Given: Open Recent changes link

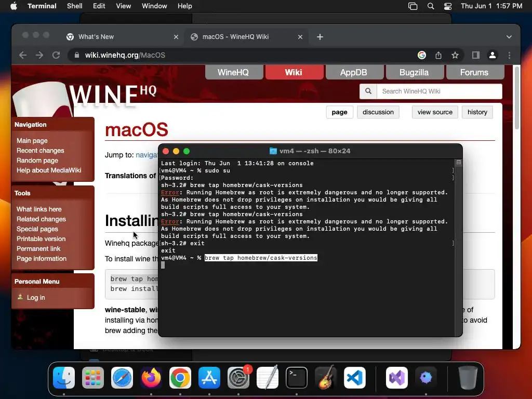Looking at the screenshot, I should (41, 150).
